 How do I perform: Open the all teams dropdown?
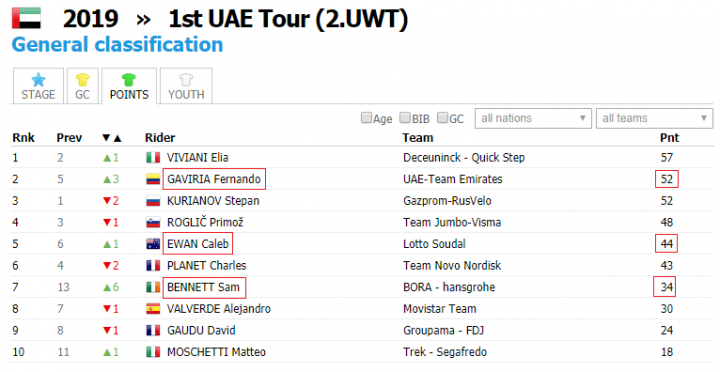point(654,118)
